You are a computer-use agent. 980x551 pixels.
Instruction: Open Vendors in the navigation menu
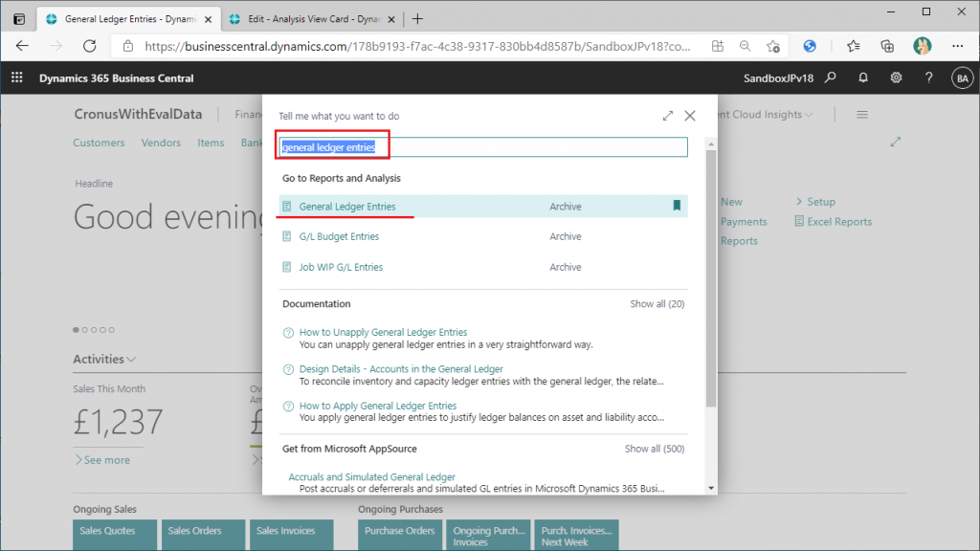161,143
